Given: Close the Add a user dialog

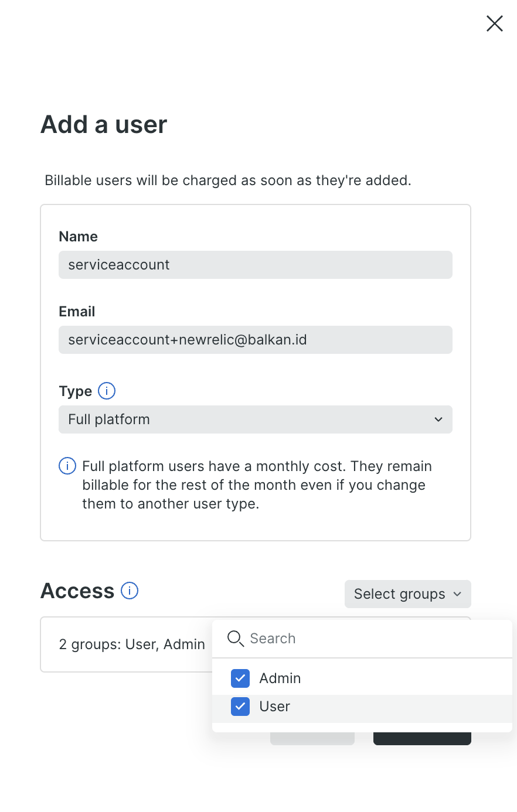Looking at the screenshot, I should click(x=495, y=23).
